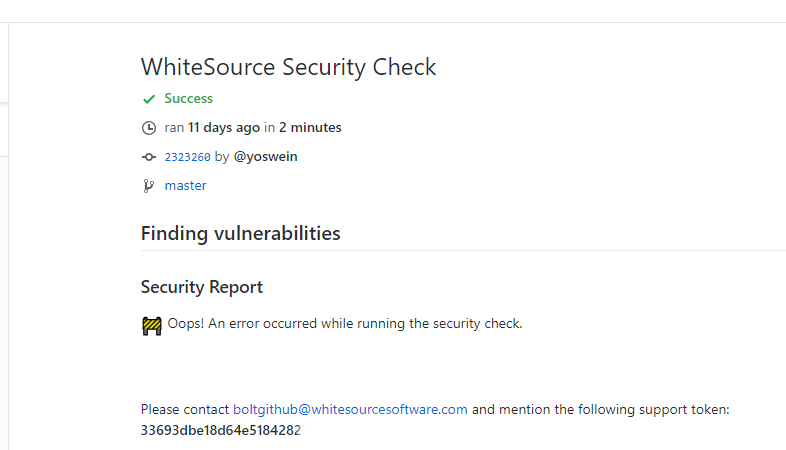Click the word 'ran' before the timestamp

pyautogui.click(x=174, y=128)
